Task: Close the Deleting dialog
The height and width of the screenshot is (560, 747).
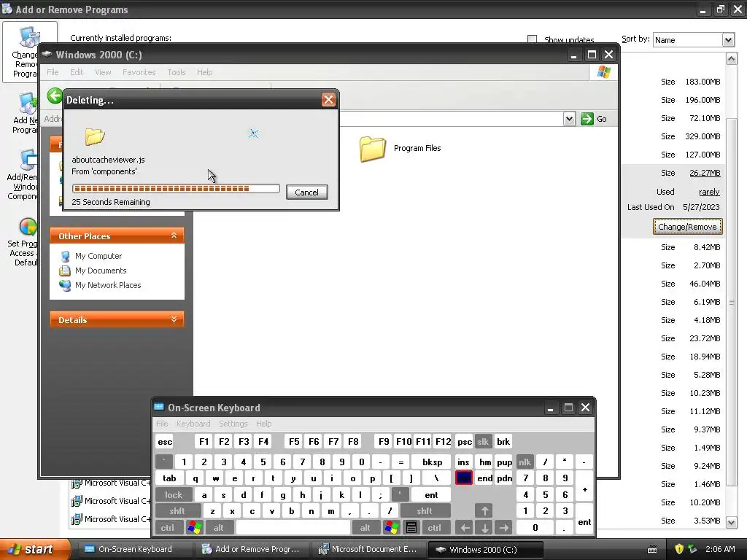Action: tap(328, 99)
